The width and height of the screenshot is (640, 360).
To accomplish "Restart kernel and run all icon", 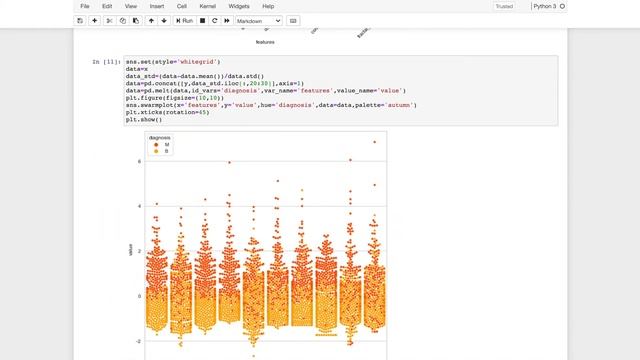I will coord(227,21).
